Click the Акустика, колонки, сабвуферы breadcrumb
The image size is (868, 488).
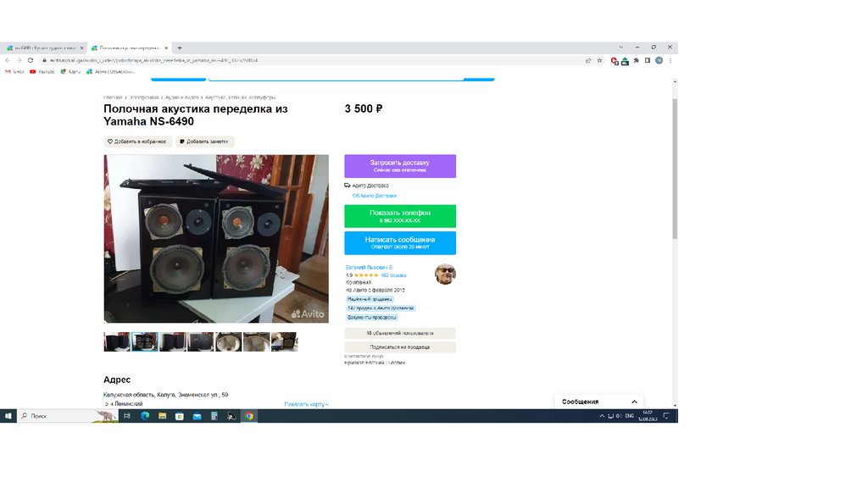240,97
